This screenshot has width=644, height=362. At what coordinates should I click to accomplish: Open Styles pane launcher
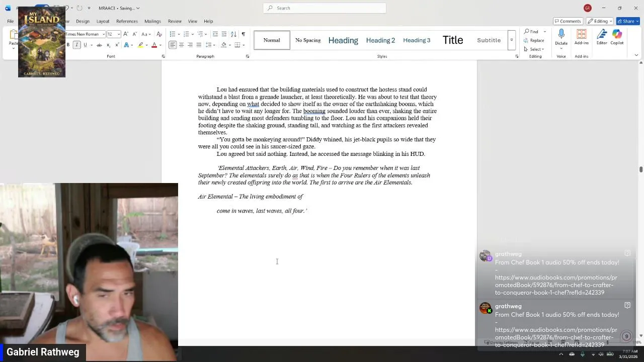coord(517,56)
